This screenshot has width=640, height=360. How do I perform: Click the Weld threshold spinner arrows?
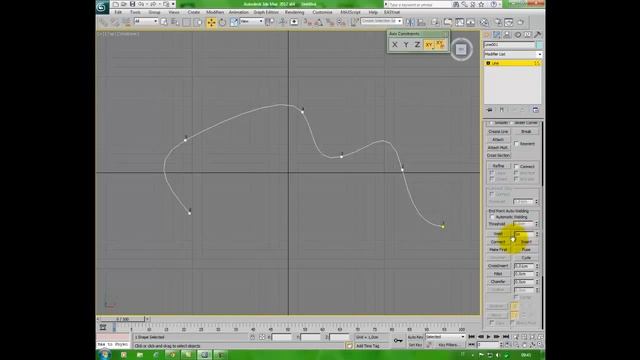point(537,234)
